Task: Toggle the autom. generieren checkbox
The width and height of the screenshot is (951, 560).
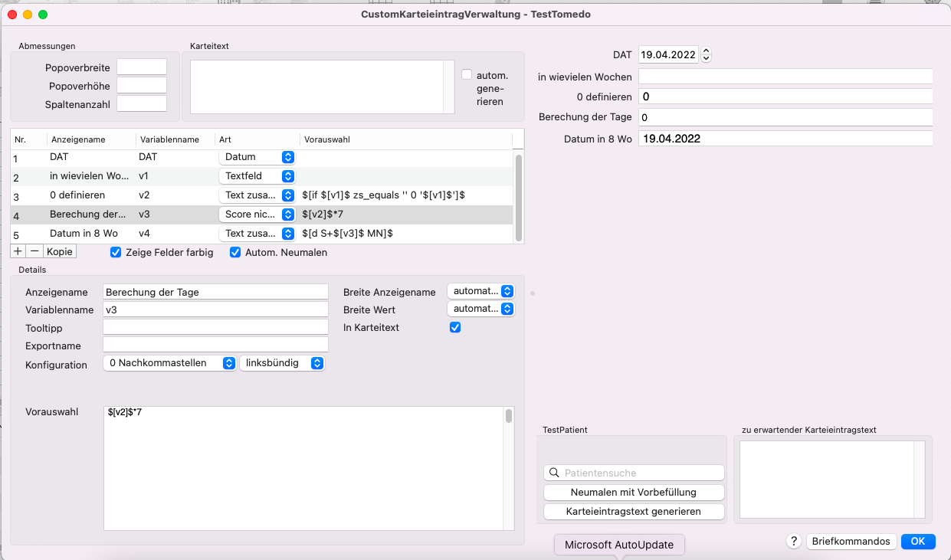Action: point(467,75)
